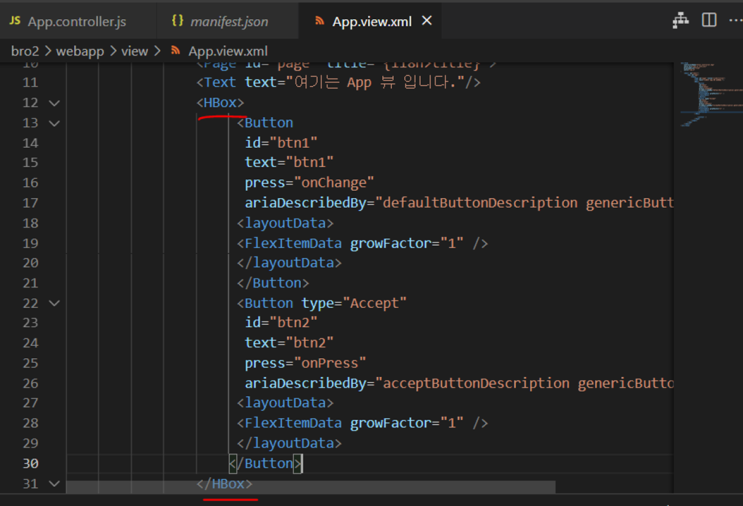The height and width of the screenshot is (506, 743).
Task: Open the source control tree icon in editor toolbar
Action: click(x=680, y=20)
